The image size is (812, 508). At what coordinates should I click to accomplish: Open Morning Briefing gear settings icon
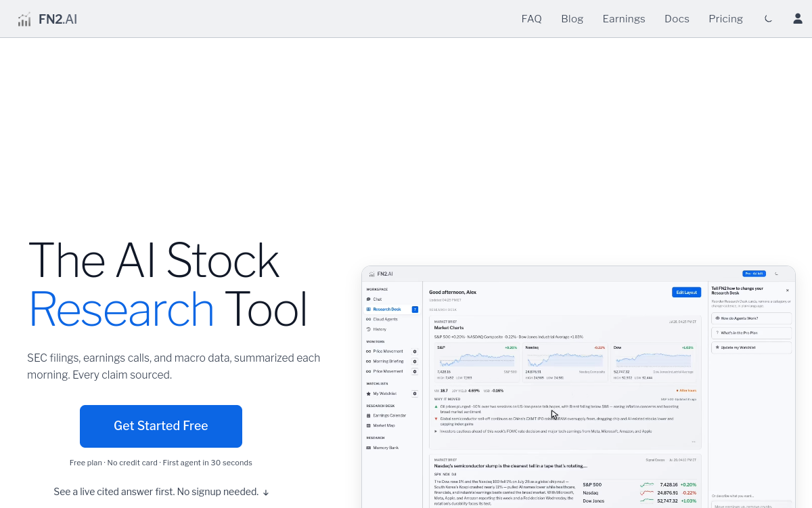(415, 362)
